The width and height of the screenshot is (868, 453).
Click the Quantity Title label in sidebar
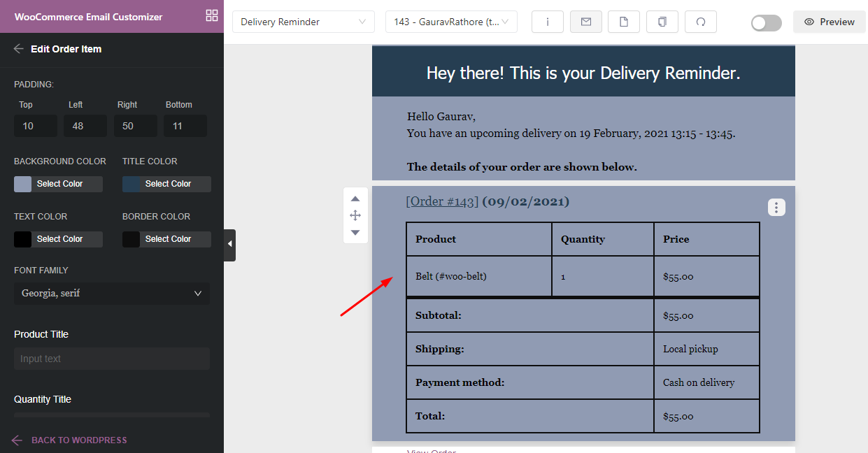[x=43, y=399]
